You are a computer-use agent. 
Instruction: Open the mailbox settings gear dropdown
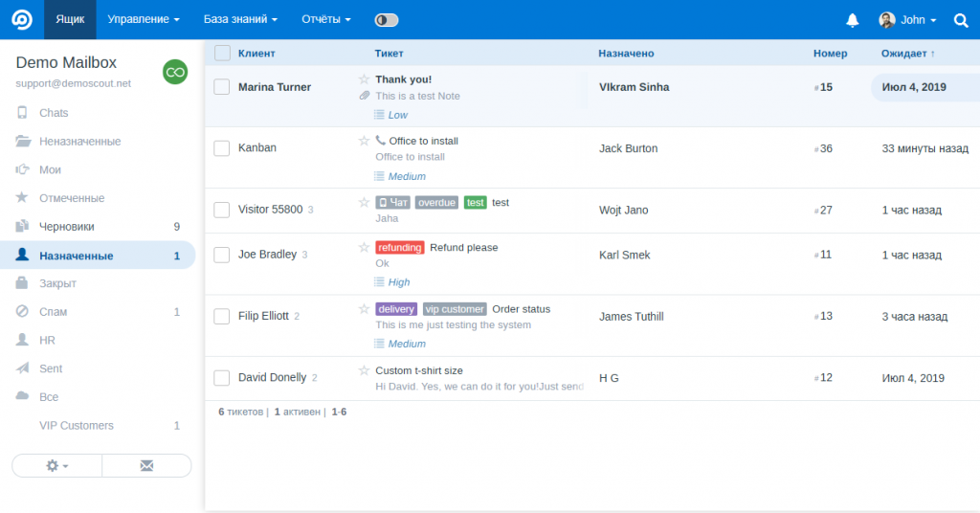[57, 465]
